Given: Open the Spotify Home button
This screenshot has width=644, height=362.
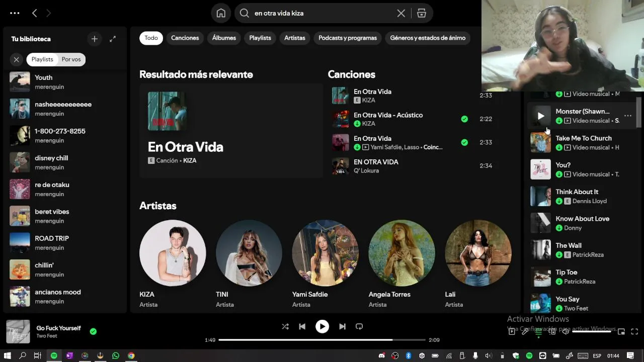Looking at the screenshot, I should tap(221, 13).
